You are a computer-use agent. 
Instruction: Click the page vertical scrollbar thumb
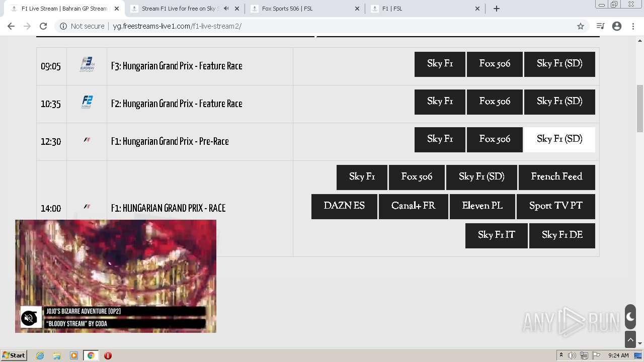640,108
